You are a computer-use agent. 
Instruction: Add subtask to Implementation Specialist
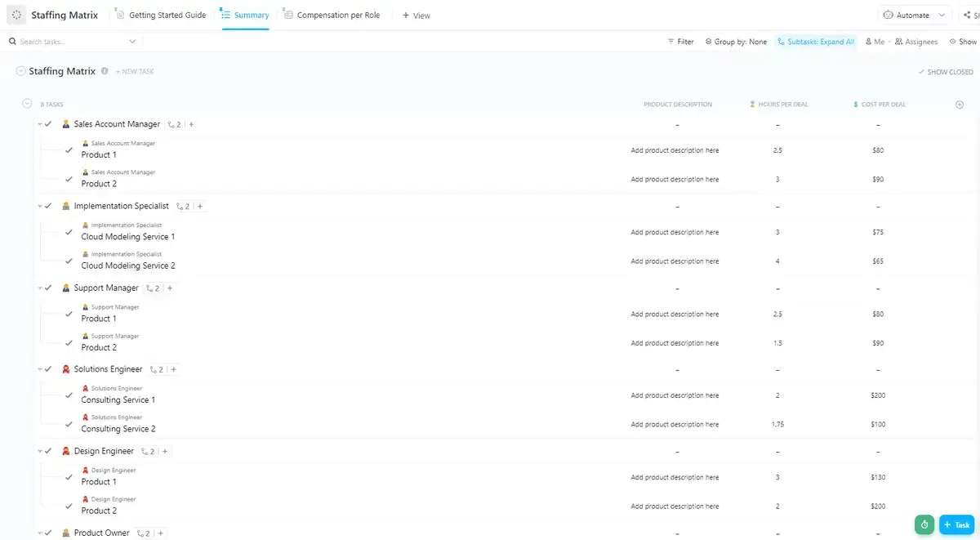click(200, 206)
